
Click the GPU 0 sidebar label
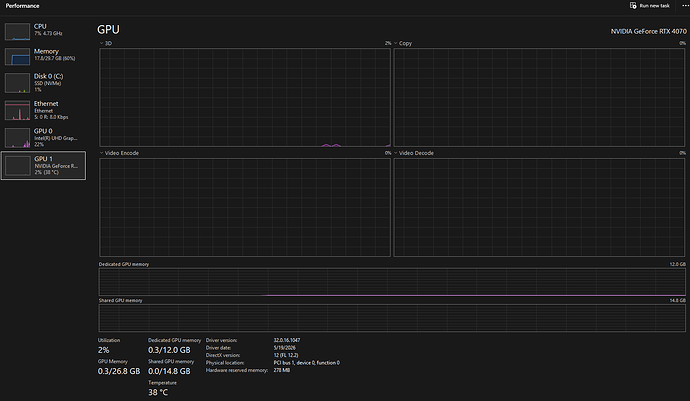pos(43,131)
